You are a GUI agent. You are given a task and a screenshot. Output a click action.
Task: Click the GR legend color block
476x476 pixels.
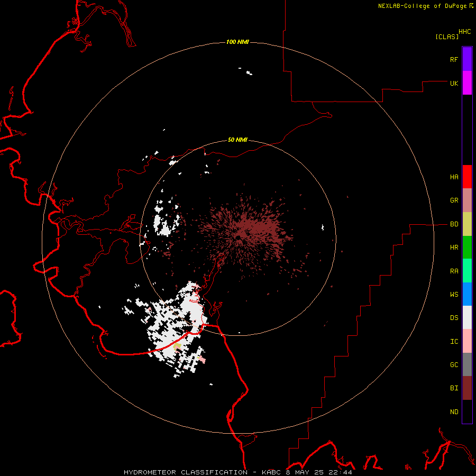tap(467, 200)
